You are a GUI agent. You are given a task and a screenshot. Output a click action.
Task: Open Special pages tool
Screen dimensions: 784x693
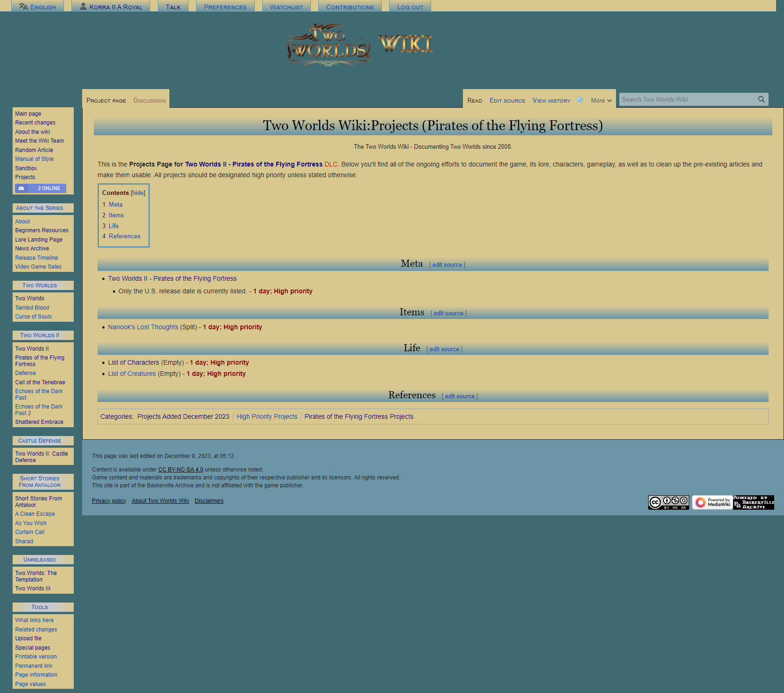[x=32, y=648]
